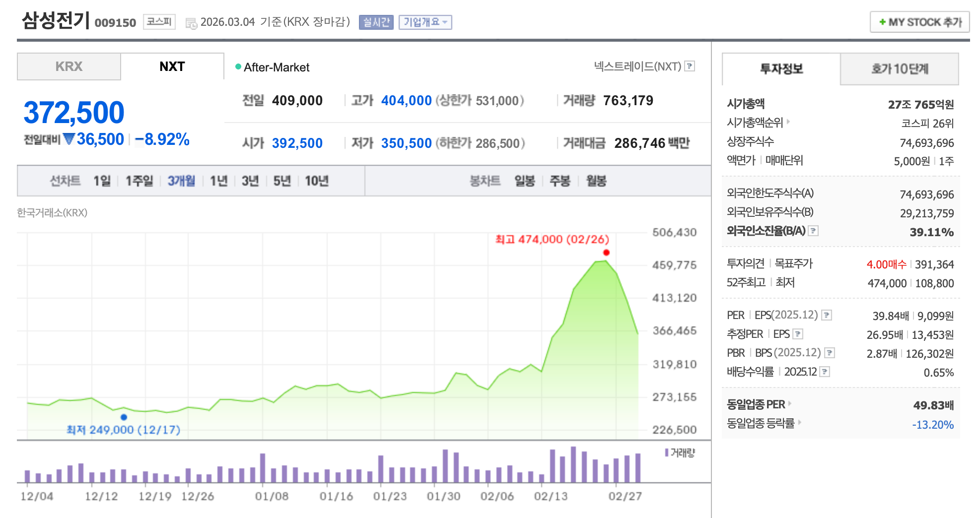980x518 pixels.
Task: Click the 동일업종 PER link
Action: tap(756, 404)
